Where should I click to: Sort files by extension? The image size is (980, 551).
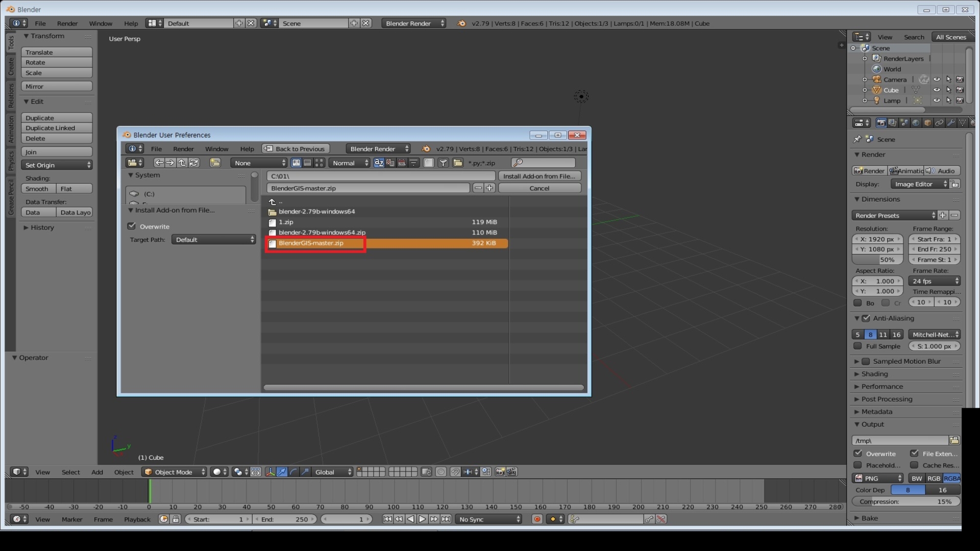pyautogui.click(x=390, y=163)
